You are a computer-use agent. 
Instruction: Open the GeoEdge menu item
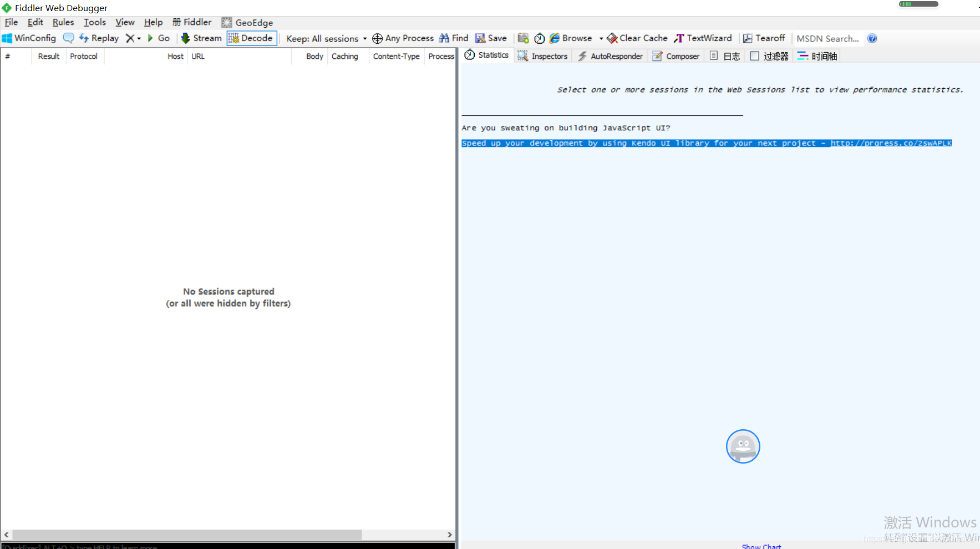click(x=247, y=22)
